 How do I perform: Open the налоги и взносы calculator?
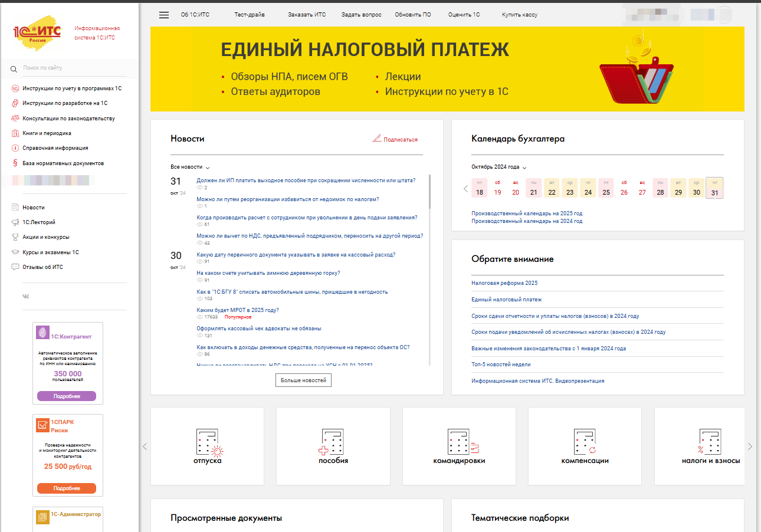click(x=710, y=445)
